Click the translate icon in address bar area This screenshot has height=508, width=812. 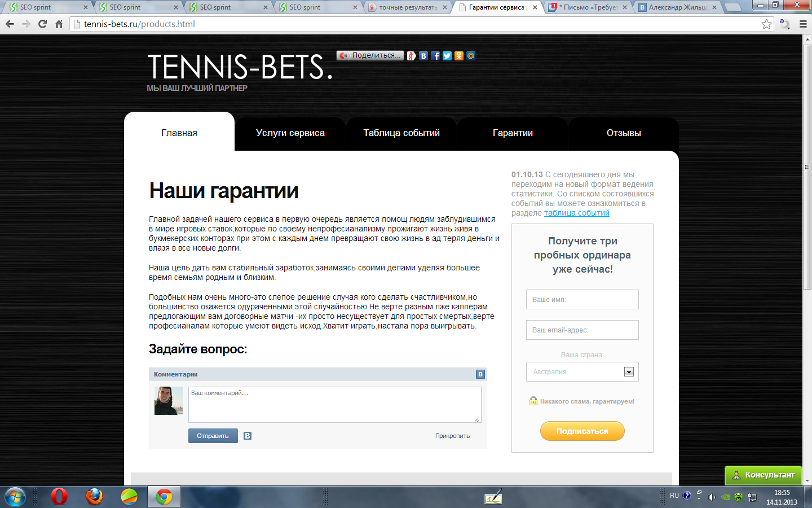(x=784, y=24)
